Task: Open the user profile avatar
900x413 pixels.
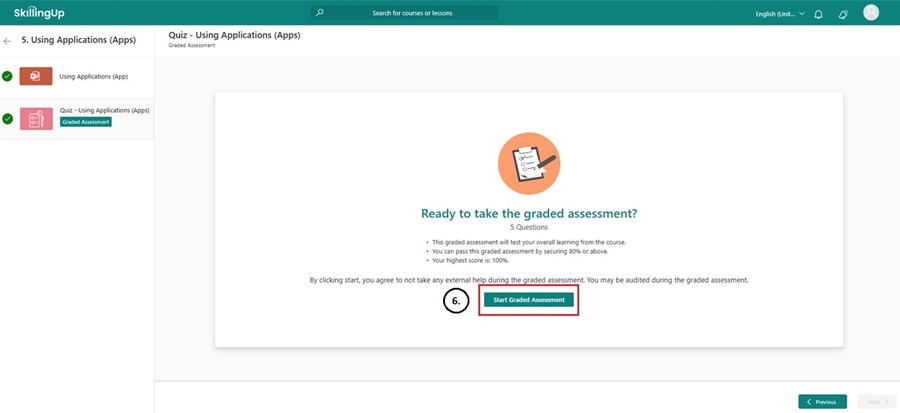Action: (871, 13)
